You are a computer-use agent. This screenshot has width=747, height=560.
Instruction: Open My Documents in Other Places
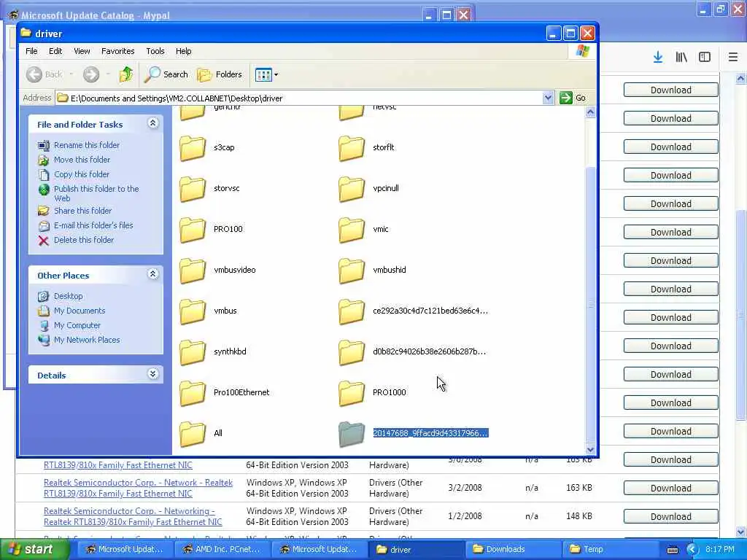(x=80, y=311)
